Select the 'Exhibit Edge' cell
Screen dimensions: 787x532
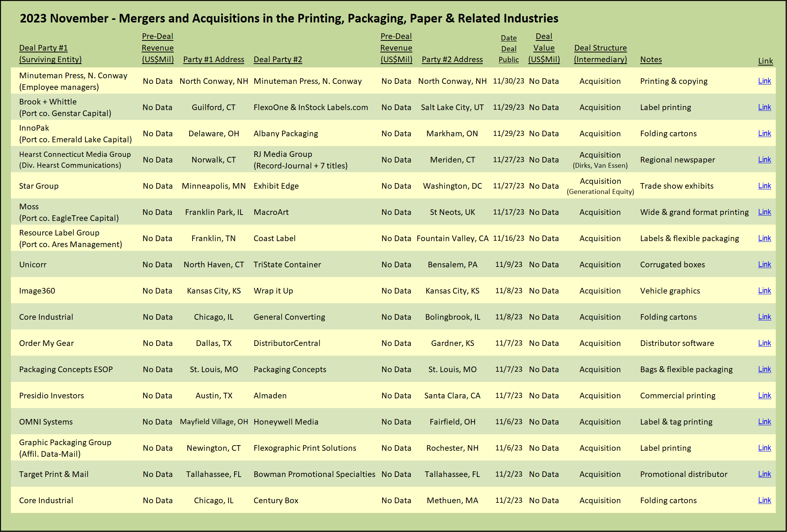coord(276,186)
